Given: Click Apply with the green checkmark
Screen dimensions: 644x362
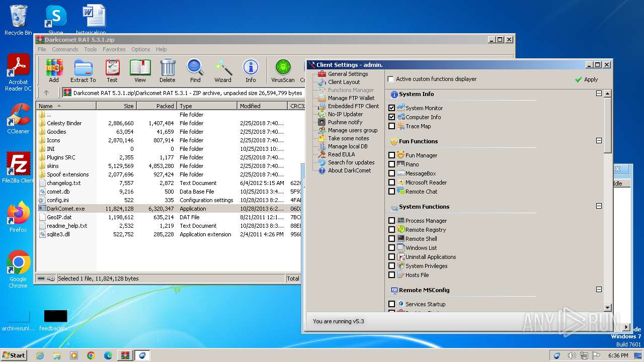Looking at the screenshot, I should (x=587, y=79).
